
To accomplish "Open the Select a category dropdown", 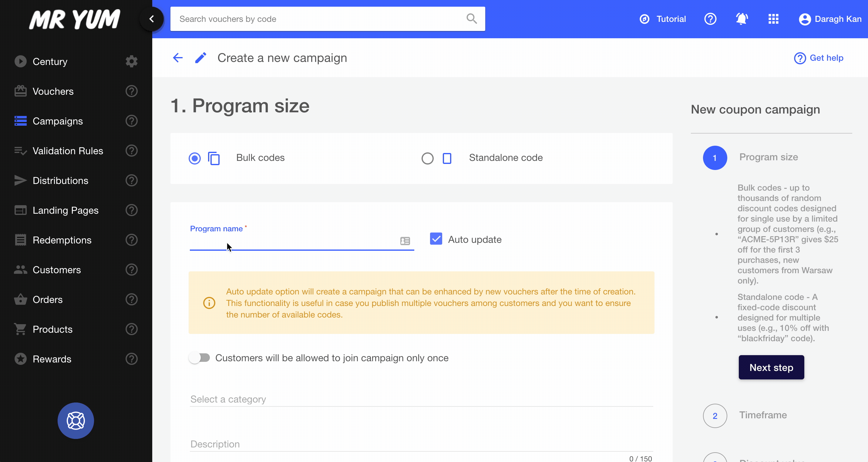I will coord(421,399).
